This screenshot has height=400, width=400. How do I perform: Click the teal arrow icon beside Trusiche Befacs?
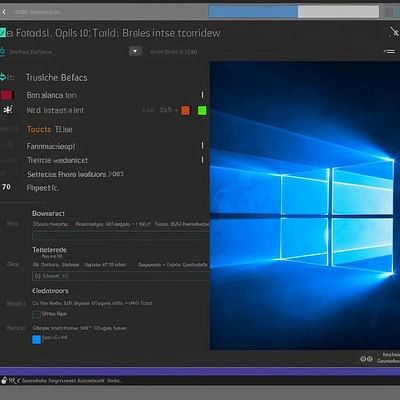[x=3, y=77]
